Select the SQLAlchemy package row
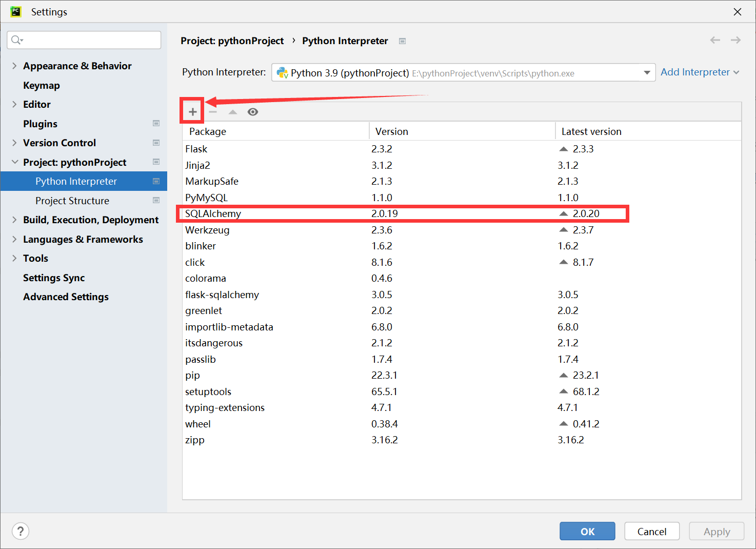Image resolution: width=756 pixels, height=549 pixels. [x=462, y=213]
